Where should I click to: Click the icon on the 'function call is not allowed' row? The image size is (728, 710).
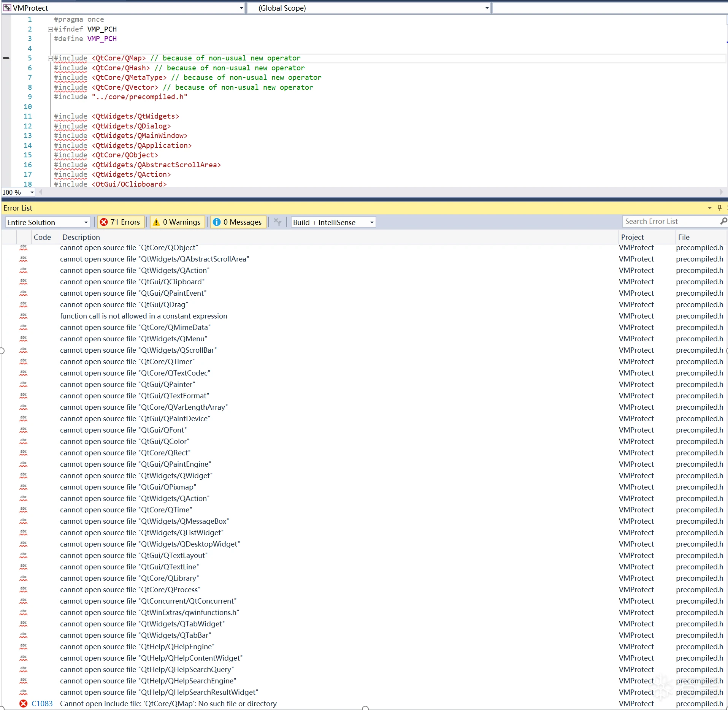pyautogui.click(x=24, y=316)
